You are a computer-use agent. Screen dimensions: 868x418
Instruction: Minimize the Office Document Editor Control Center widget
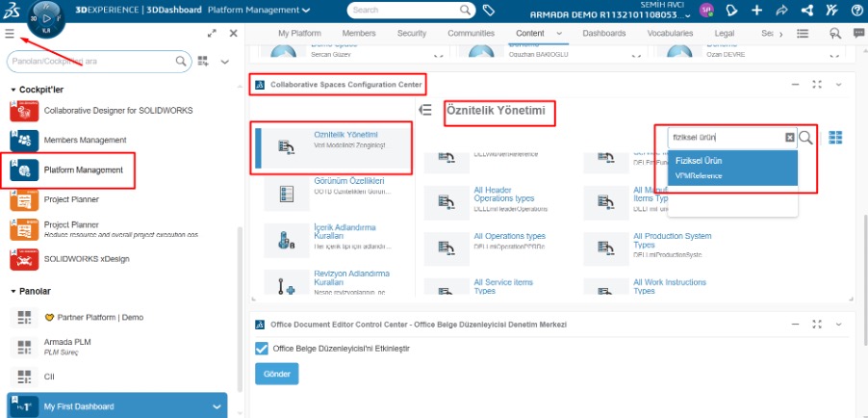pyautogui.click(x=795, y=324)
